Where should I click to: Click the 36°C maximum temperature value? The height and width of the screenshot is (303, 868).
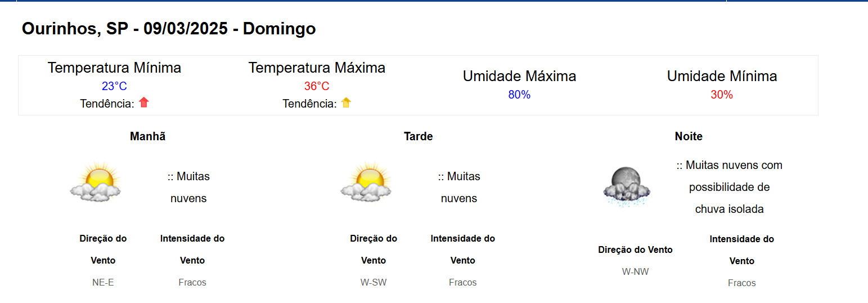pyautogui.click(x=317, y=86)
